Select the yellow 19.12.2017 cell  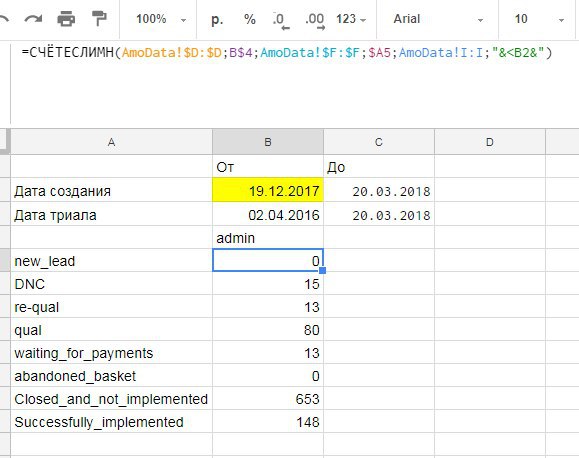[268, 190]
